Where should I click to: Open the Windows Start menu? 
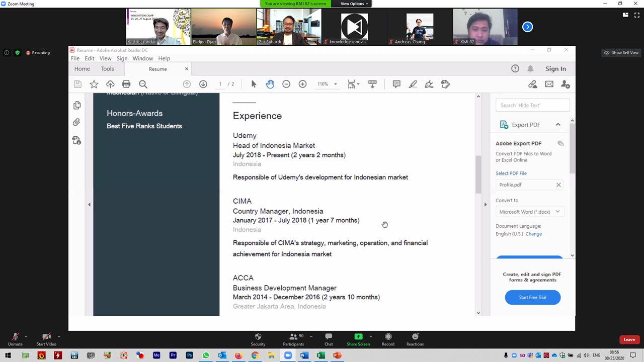8,355
